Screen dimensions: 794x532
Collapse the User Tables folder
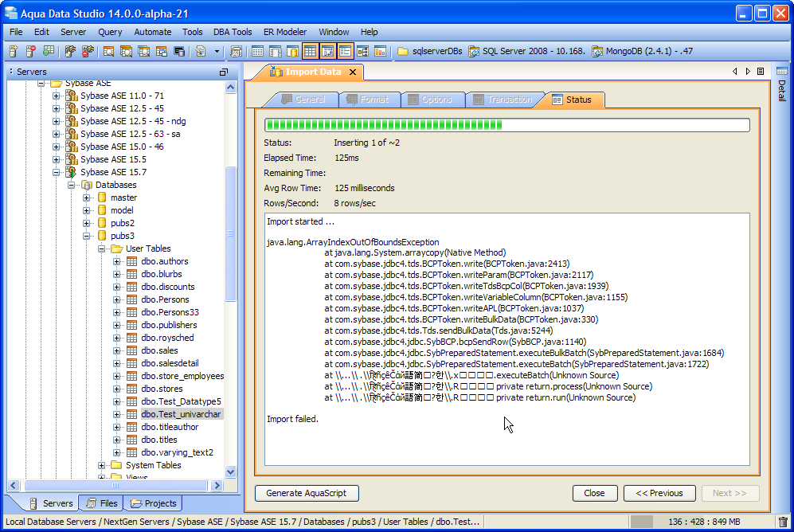pos(102,248)
